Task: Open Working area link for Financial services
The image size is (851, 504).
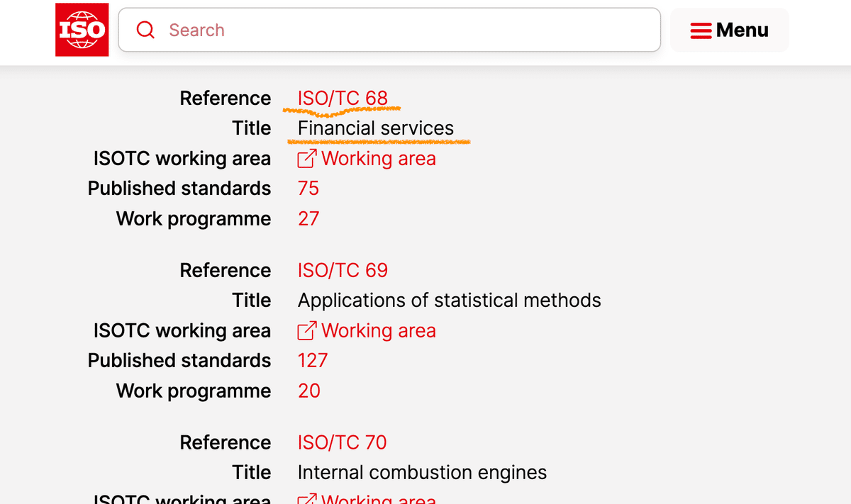Action: (378, 159)
